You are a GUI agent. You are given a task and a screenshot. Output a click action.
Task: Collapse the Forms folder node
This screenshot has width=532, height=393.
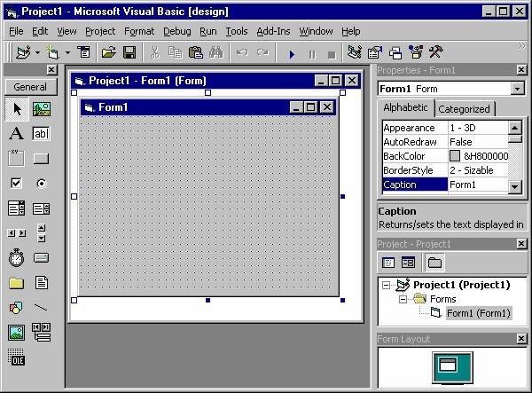click(403, 299)
